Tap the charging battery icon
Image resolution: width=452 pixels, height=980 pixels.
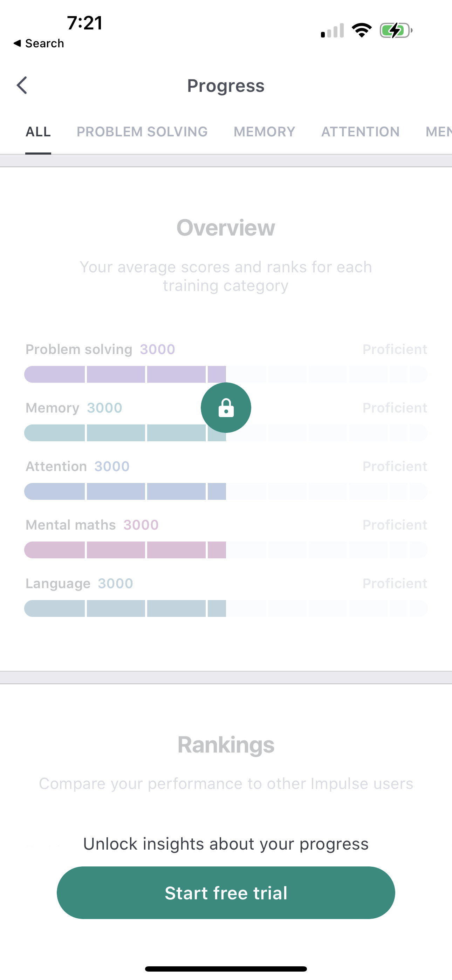pos(395,30)
